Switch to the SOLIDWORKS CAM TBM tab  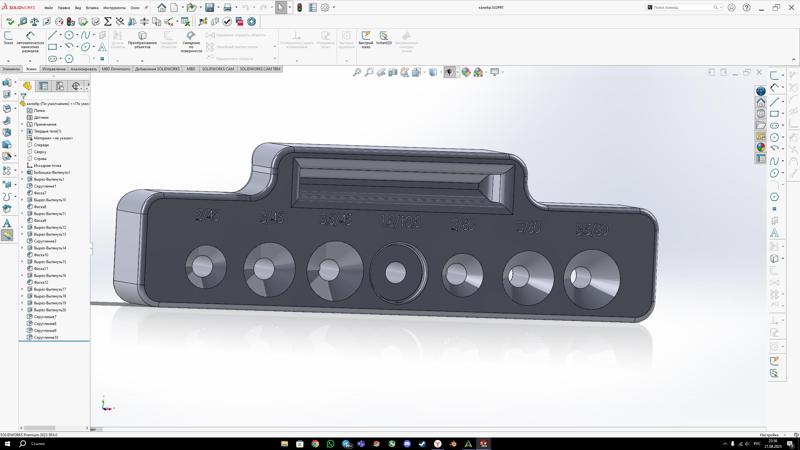point(260,68)
